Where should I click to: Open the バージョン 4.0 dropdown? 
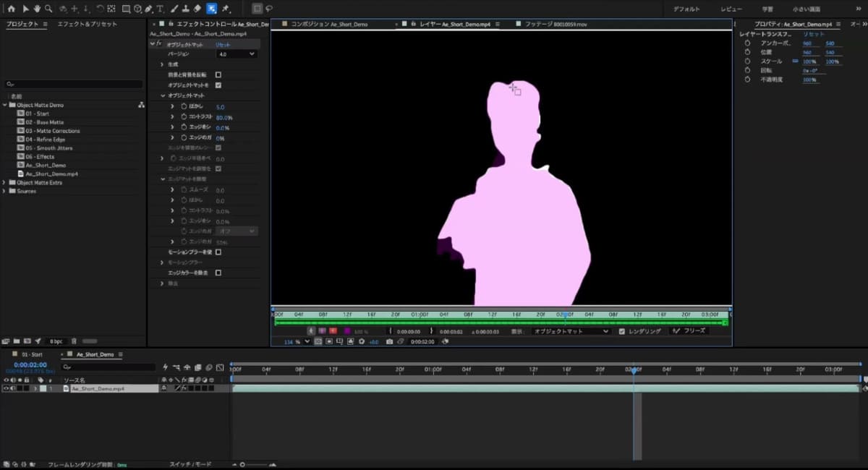(x=237, y=54)
